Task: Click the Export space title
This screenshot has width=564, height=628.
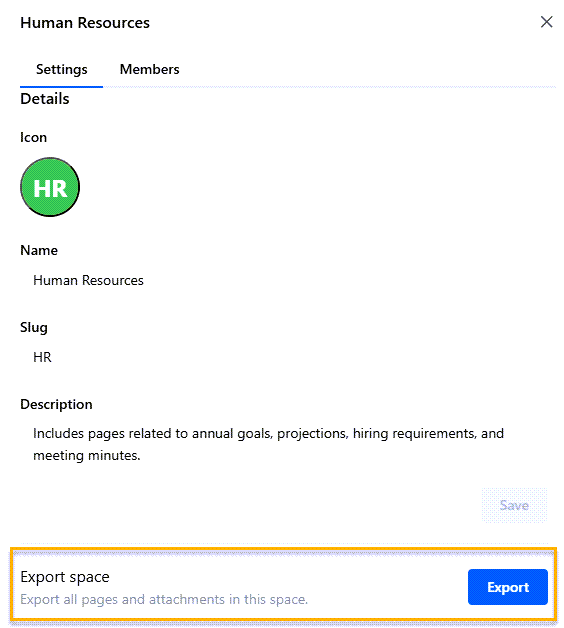Action: [x=65, y=577]
